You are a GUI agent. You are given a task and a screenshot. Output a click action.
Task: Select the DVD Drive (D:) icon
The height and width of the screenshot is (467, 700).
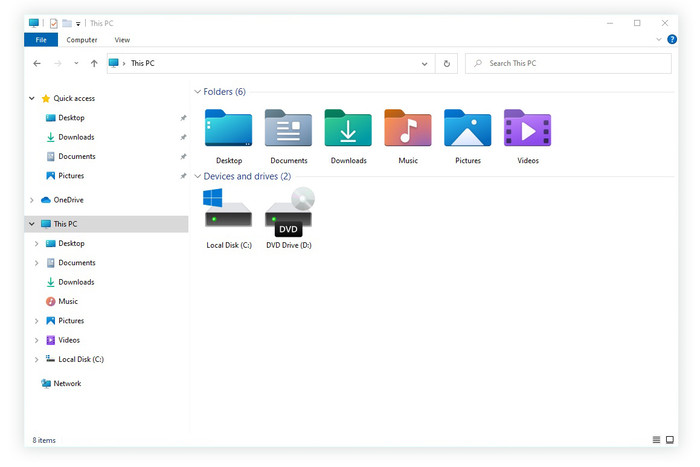(x=289, y=212)
